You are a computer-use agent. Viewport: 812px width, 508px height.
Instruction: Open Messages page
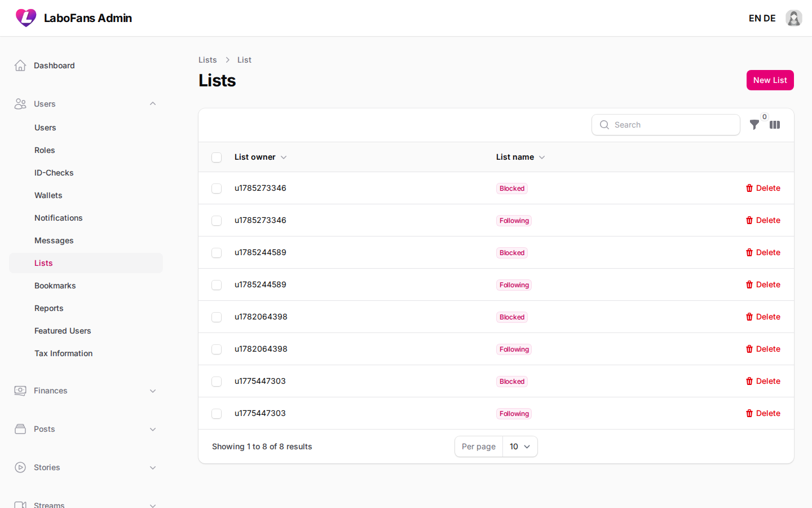point(86,240)
